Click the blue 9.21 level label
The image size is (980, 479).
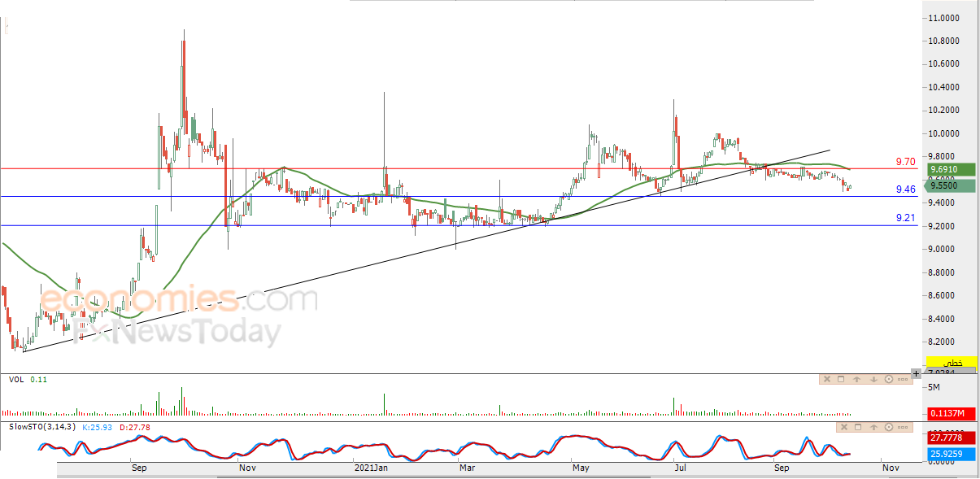pos(905,218)
